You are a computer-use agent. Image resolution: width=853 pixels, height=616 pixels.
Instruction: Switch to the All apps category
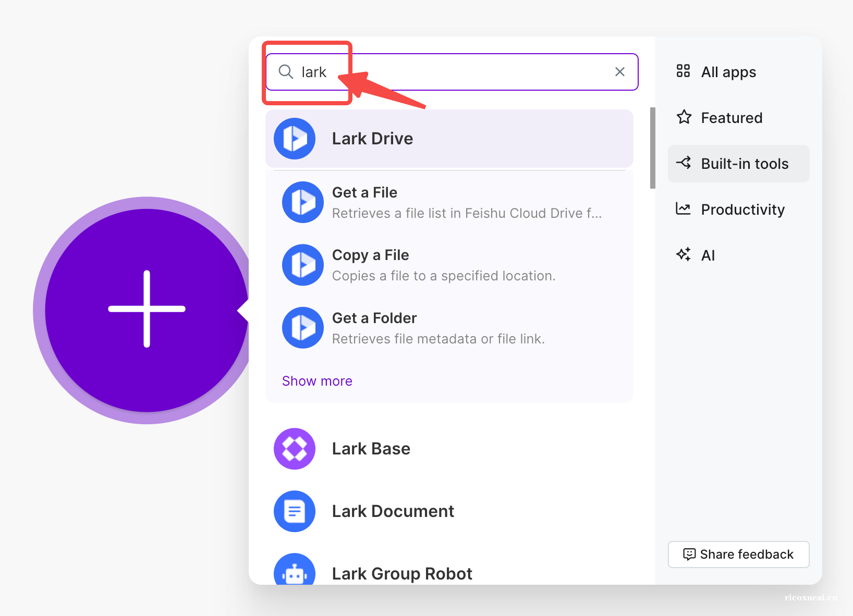tap(739, 72)
